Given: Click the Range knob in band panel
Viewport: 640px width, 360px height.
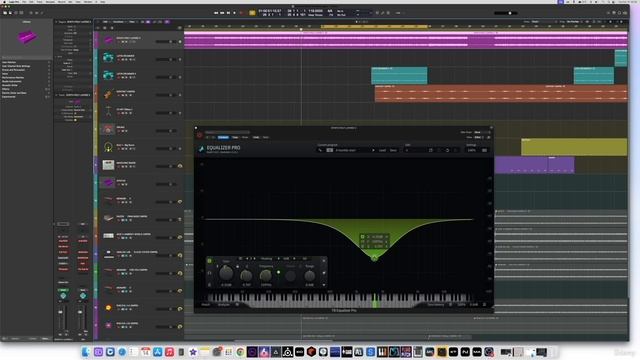Looking at the screenshot, I should [310, 276].
